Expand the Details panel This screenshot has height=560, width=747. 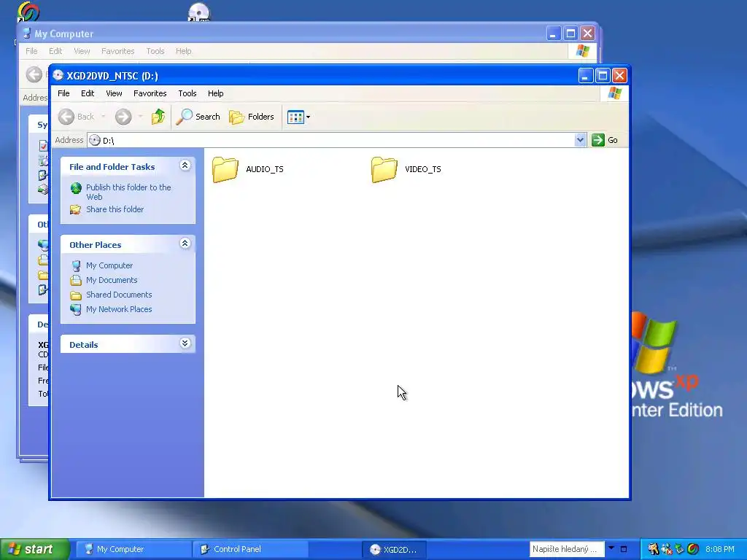pos(185,343)
